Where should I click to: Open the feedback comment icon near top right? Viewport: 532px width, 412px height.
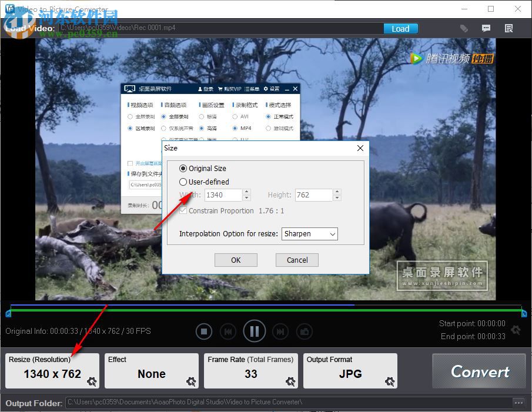(x=487, y=28)
